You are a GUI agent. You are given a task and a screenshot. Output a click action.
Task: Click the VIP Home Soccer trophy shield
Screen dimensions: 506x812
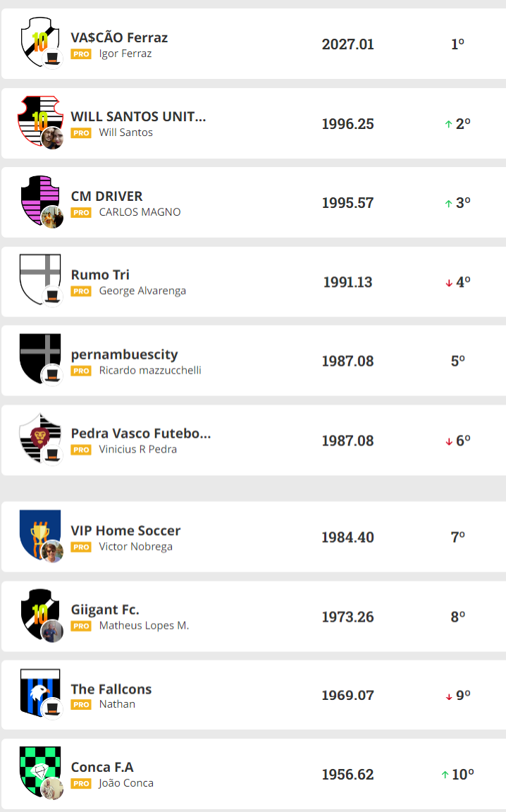(x=37, y=531)
